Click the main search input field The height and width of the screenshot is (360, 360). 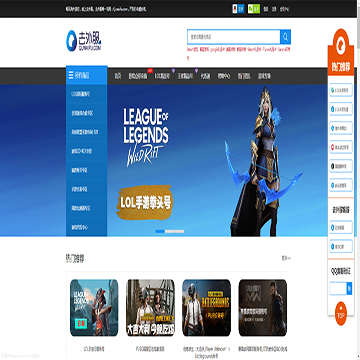point(234,37)
